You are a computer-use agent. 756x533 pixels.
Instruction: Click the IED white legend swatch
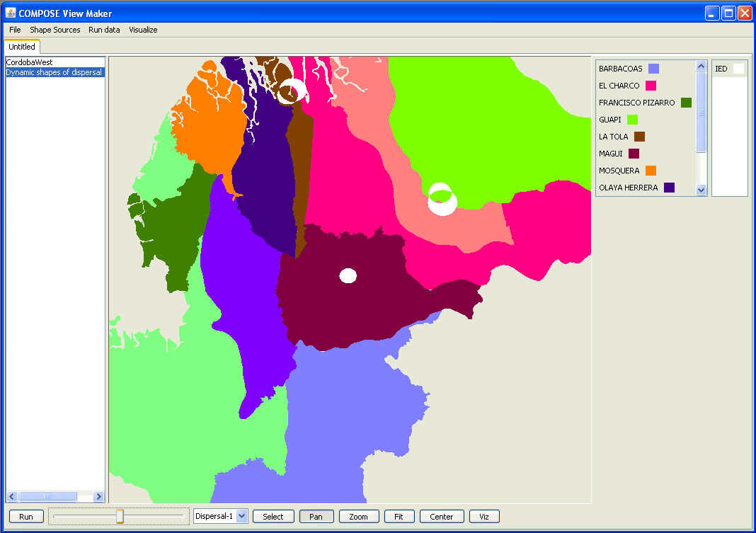pos(738,69)
